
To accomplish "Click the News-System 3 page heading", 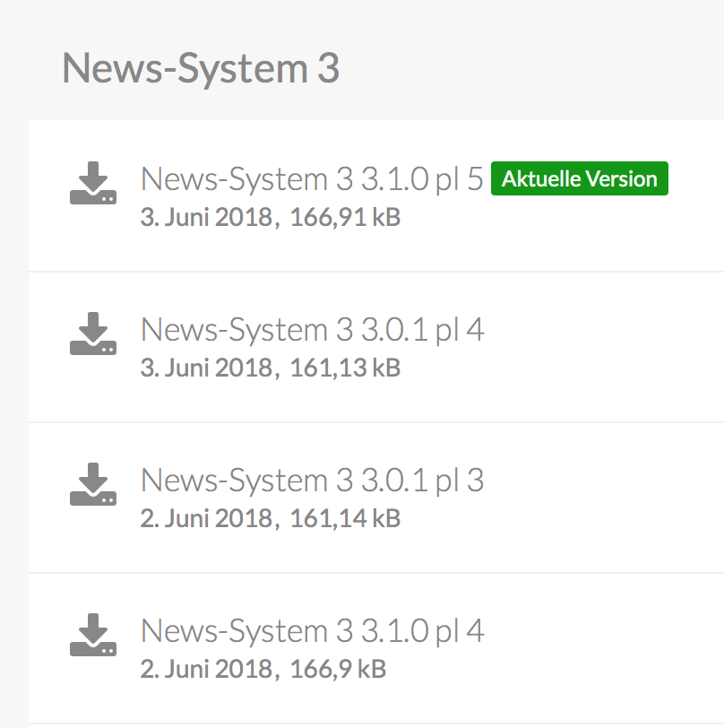I will (x=201, y=68).
